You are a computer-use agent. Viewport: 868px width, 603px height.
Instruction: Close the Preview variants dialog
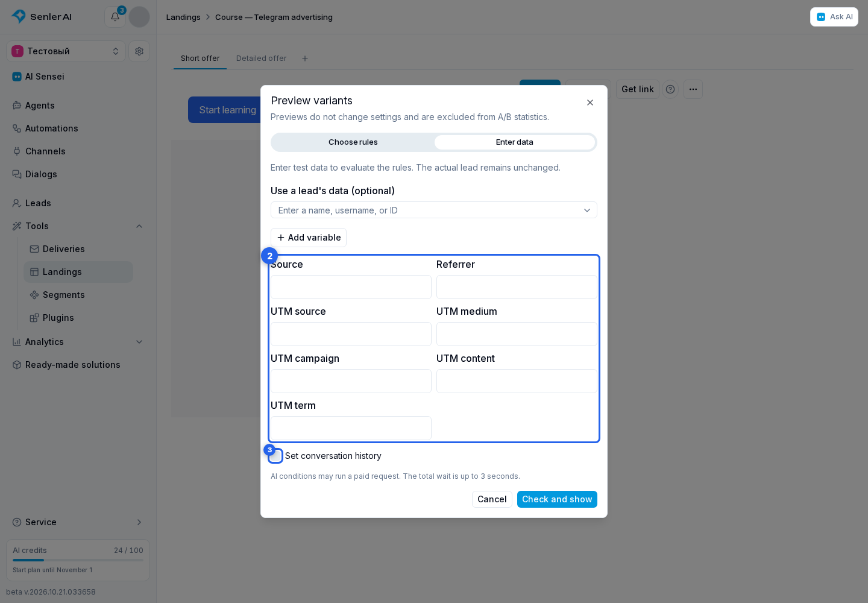point(590,103)
